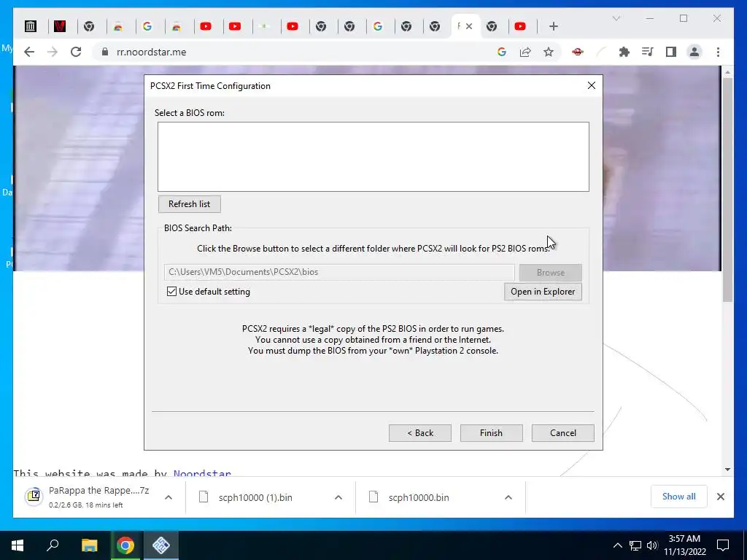Image resolution: width=747 pixels, height=560 pixels.
Task: Reload the rr.noordstar.me page
Action: click(x=76, y=52)
